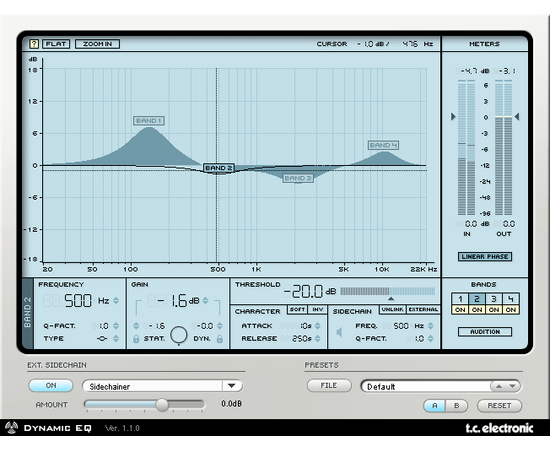The width and height of the screenshot is (550, 450).
Task: Toggle the EXT. SIDECHAIN ON button
Action: (x=51, y=385)
